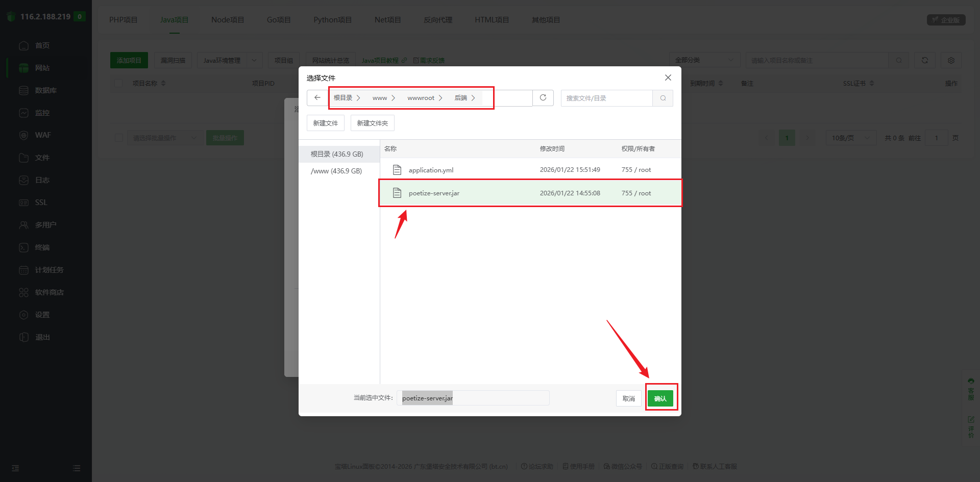Tick the checkbox beside 请选择批量操作

click(x=119, y=138)
